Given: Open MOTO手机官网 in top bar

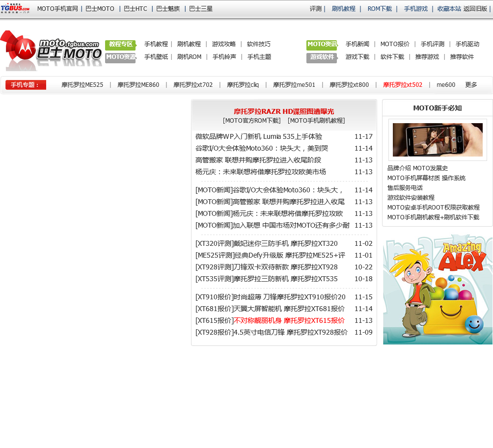Looking at the screenshot, I should pyautogui.click(x=57, y=9).
